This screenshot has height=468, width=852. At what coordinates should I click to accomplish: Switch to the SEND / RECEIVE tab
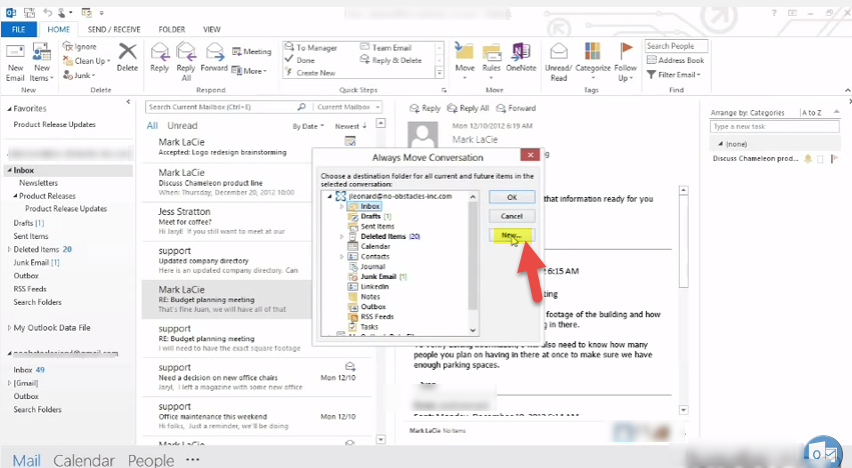(114, 29)
